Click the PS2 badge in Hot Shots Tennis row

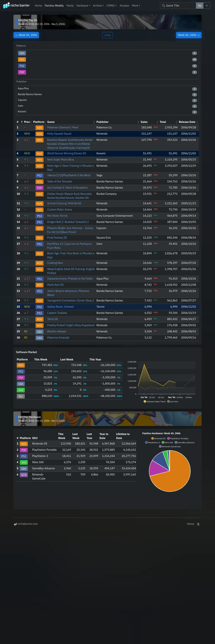click(40, 216)
